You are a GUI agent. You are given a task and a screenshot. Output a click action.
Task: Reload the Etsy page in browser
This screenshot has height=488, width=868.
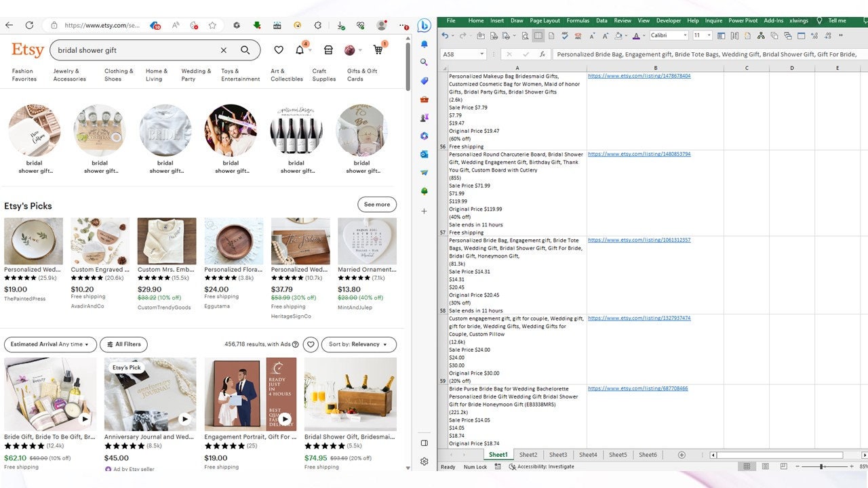point(29,25)
